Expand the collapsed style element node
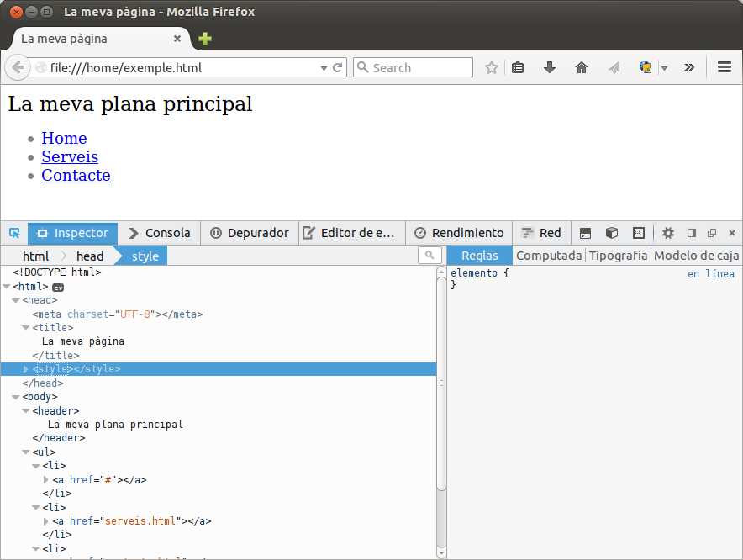743x560 pixels. (x=26, y=369)
